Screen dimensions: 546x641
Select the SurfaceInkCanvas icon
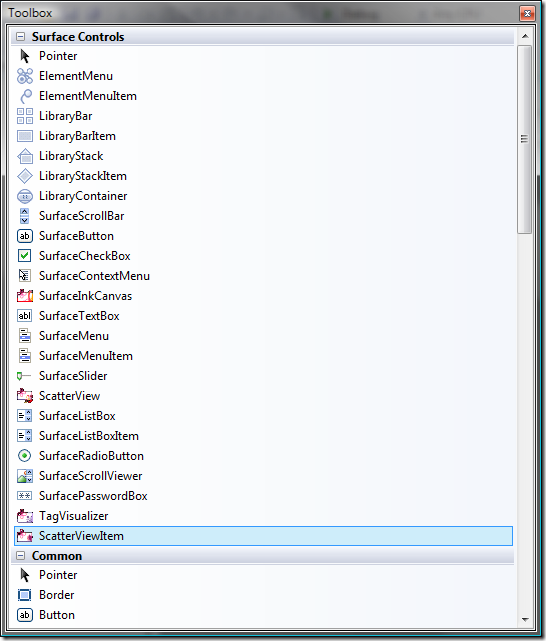click(x=25, y=296)
